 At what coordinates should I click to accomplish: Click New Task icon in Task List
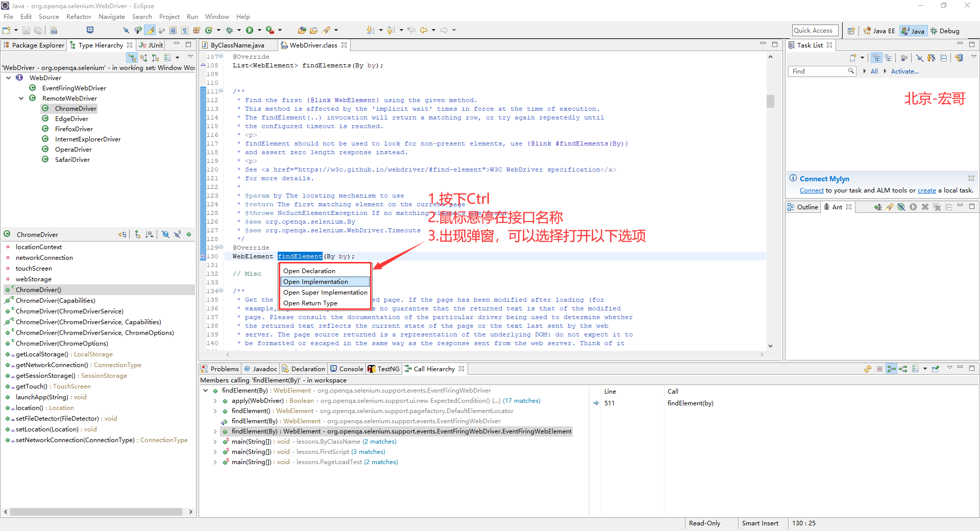852,58
